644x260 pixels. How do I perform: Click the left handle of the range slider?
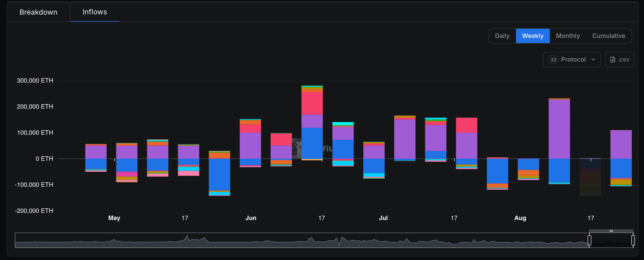590,240
